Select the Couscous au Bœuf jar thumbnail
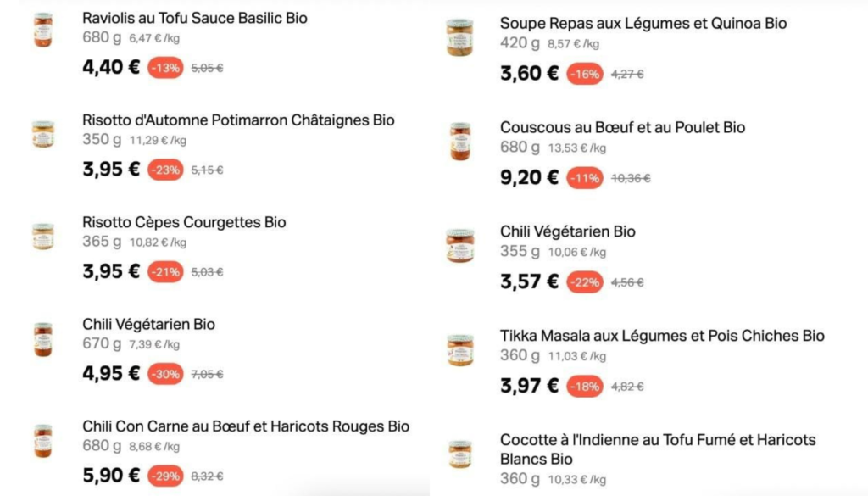The width and height of the screenshot is (868, 496). [x=460, y=142]
